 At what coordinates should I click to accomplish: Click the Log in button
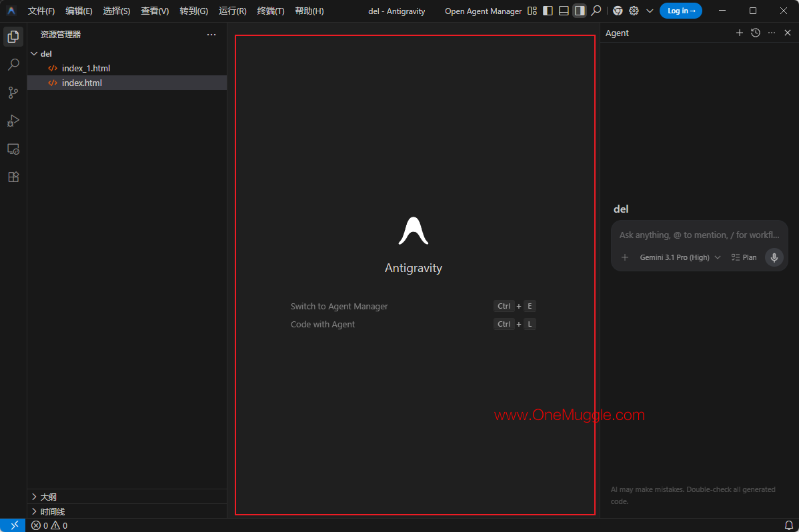pyautogui.click(x=681, y=11)
